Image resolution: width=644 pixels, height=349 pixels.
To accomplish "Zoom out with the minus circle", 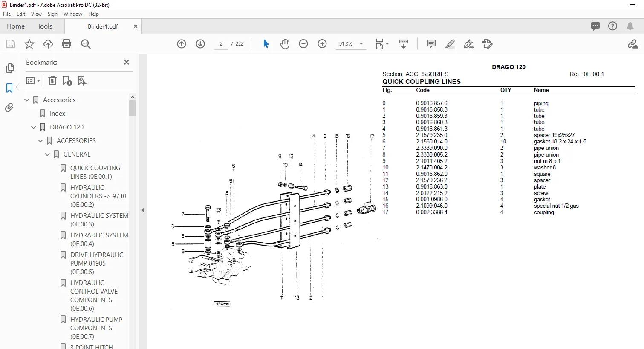I will pyautogui.click(x=303, y=44).
